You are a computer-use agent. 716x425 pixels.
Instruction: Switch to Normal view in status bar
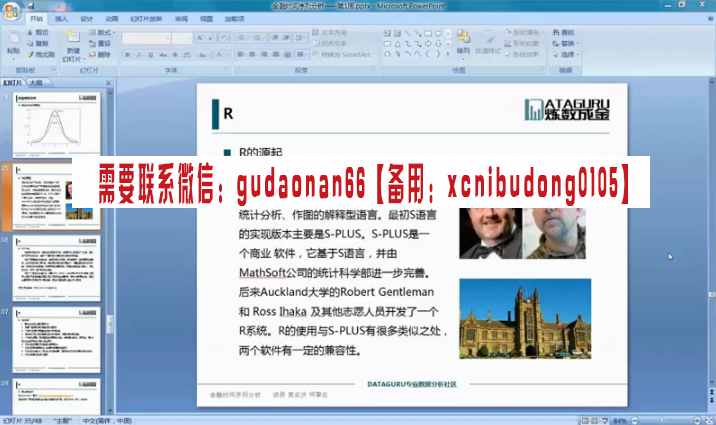[585, 420]
